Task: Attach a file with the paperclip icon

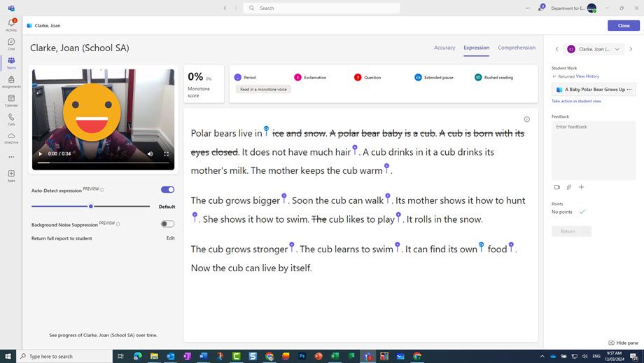Action: pyautogui.click(x=569, y=187)
